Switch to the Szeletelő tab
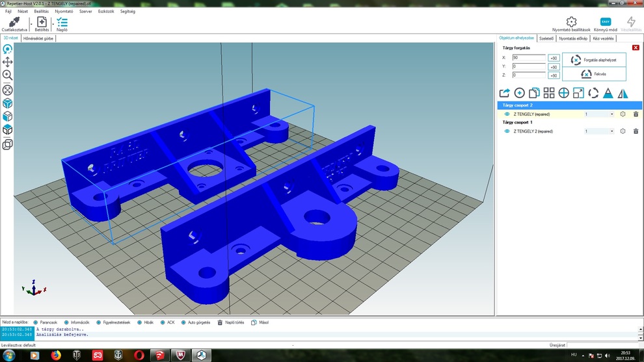 [x=546, y=38]
